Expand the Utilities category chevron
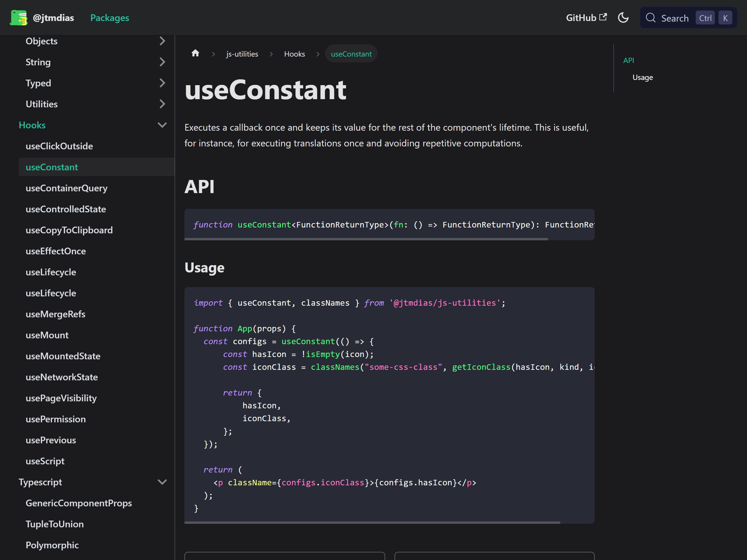 [162, 104]
